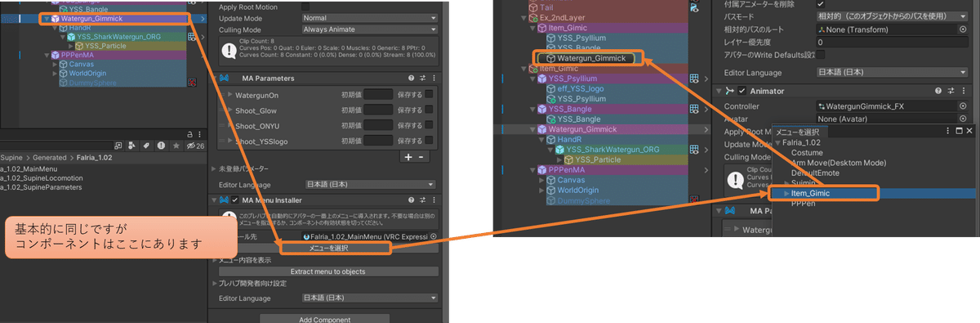980x323 pixels.
Task: Open help for MA Parameters component
Action: click(411, 79)
